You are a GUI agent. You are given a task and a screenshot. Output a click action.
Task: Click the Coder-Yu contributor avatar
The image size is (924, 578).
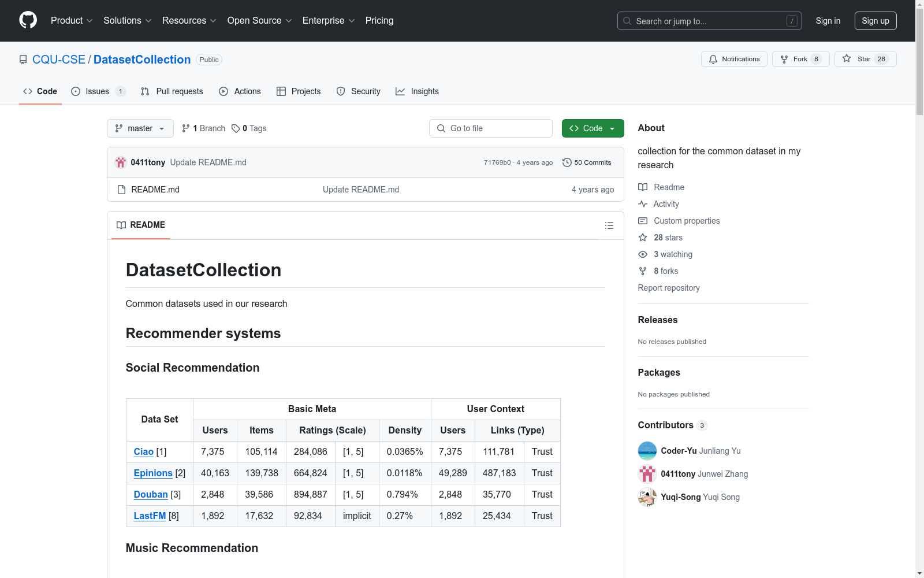647,451
